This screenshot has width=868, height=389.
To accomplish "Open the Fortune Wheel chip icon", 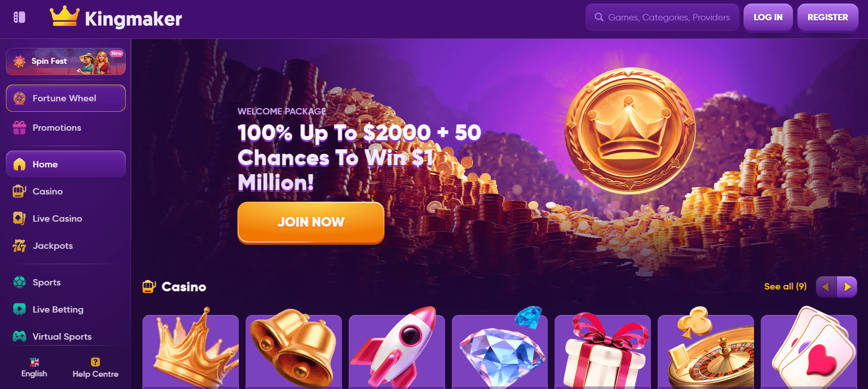I will tap(19, 98).
